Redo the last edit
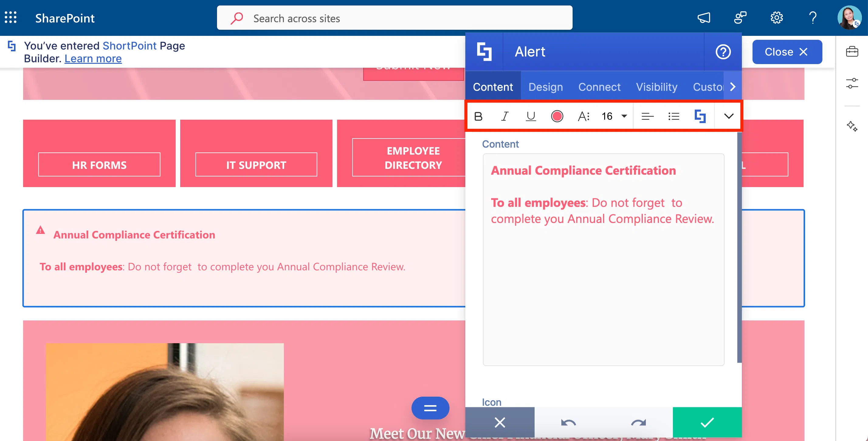 (x=638, y=422)
